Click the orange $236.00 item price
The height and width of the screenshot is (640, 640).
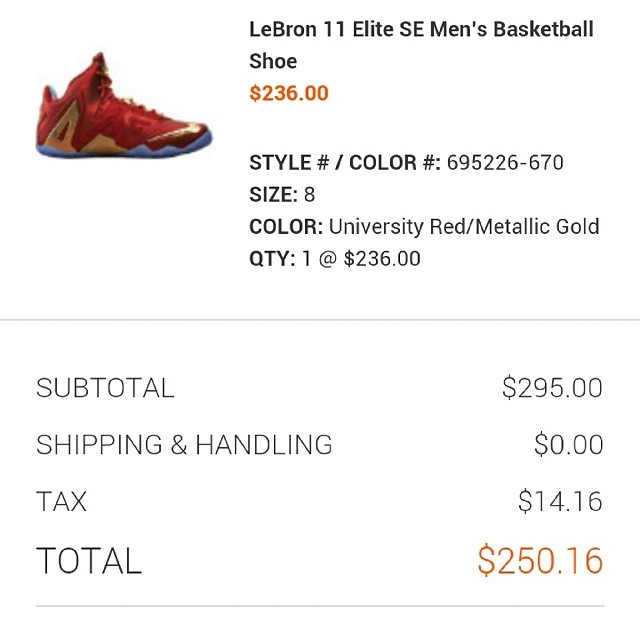289,94
